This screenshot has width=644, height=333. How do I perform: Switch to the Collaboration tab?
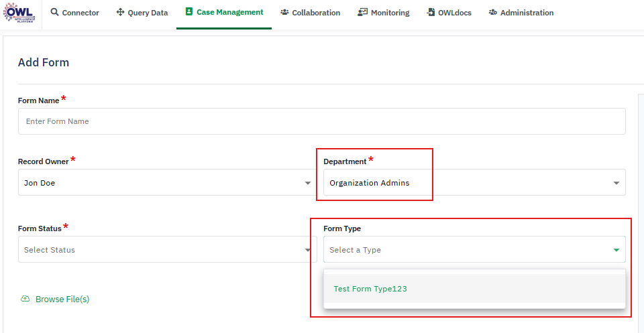pyautogui.click(x=315, y=13)
